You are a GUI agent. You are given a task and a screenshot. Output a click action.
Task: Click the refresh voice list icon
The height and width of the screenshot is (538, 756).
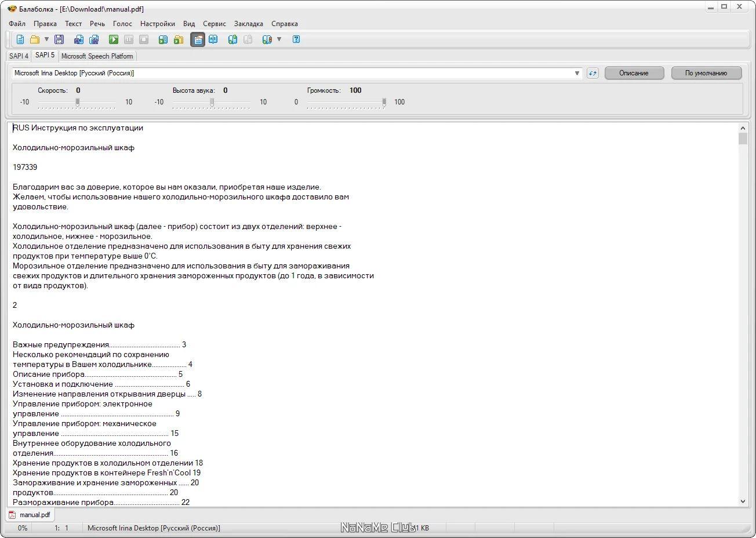593,73
